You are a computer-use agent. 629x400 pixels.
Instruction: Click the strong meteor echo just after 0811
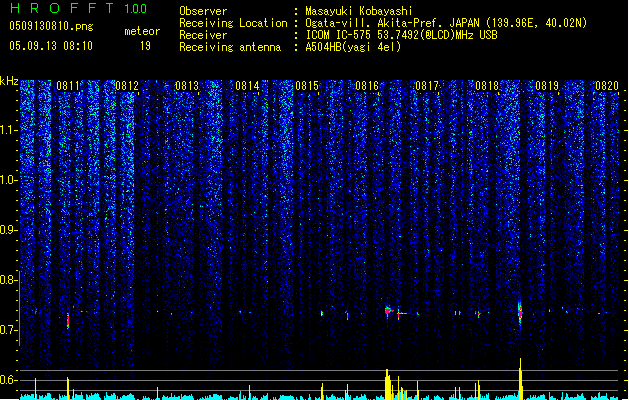(68, 321)
